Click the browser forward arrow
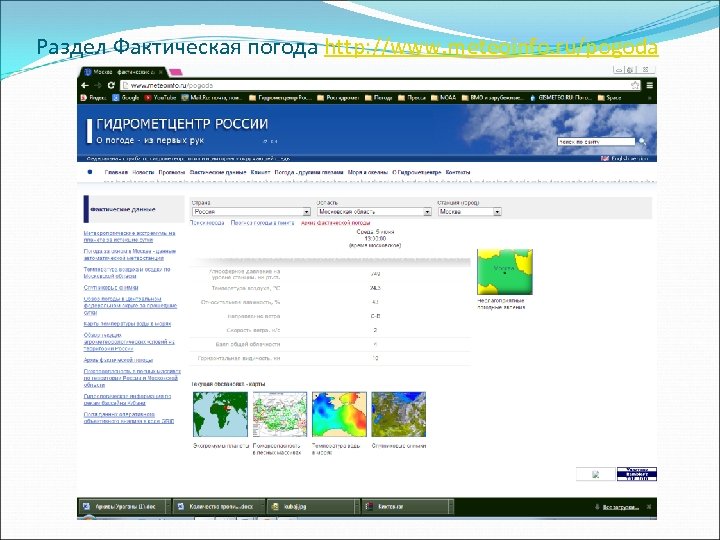 97,85
